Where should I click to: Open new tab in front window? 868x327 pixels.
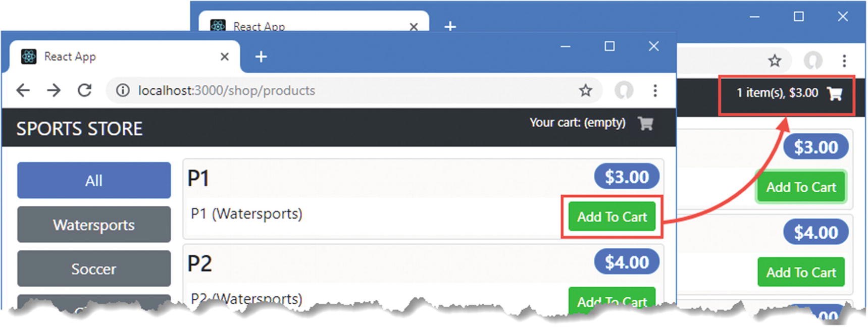(261, 57)
